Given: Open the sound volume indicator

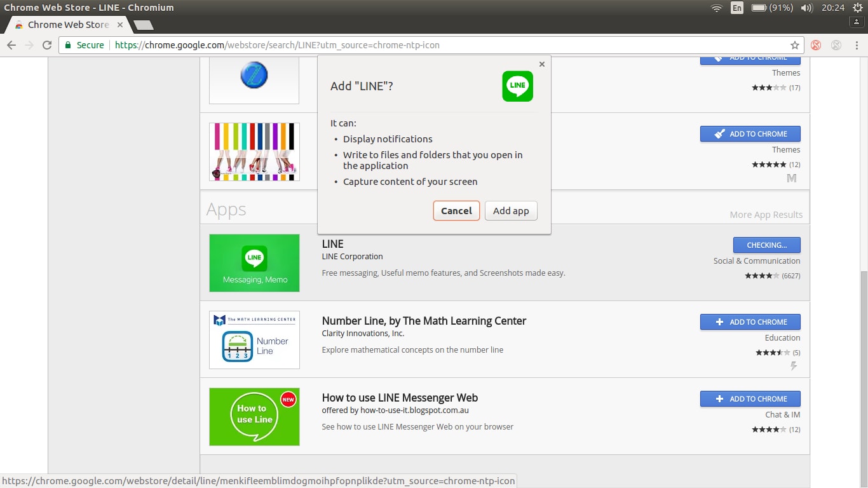Looking at the screenshot, I should click(x=807, y=8).
